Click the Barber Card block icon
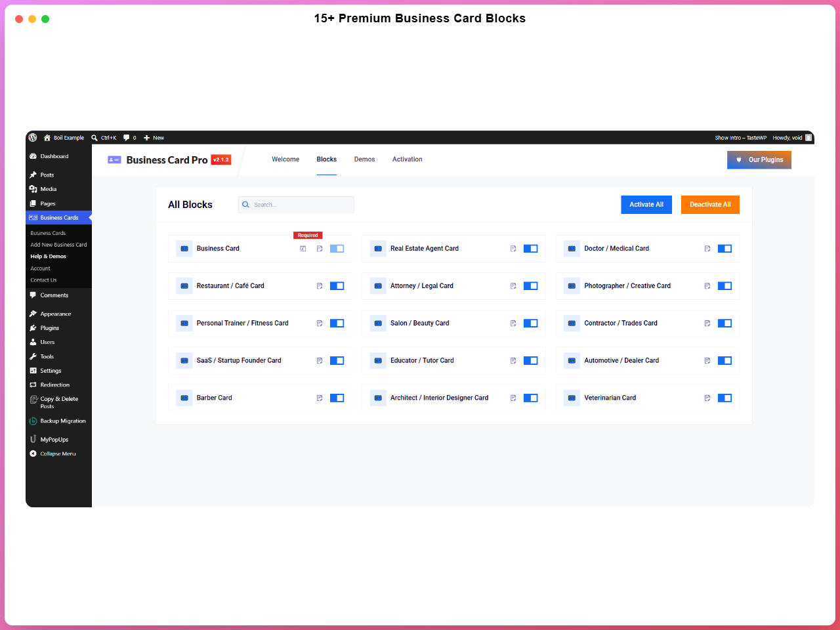840x630 pixels. coord(184,398)
